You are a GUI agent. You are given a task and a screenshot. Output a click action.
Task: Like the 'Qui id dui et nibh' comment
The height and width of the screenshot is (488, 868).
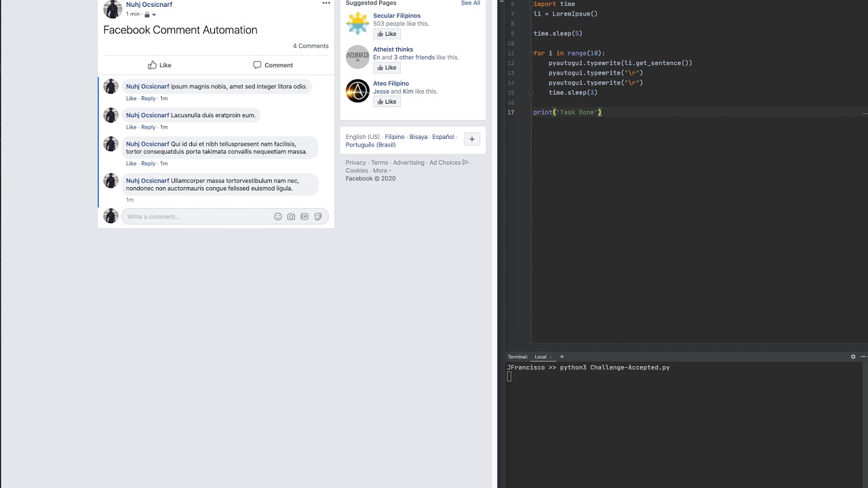(x=131, y=163)
